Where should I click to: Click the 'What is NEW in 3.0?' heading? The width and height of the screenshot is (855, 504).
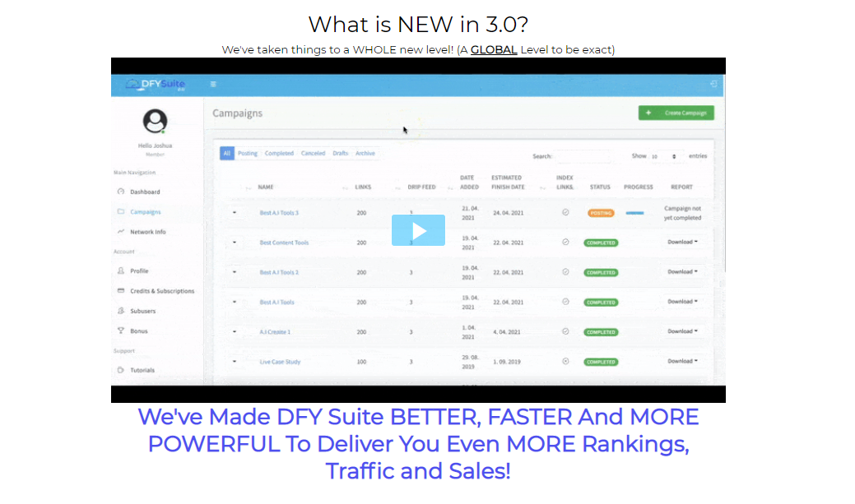418,24
